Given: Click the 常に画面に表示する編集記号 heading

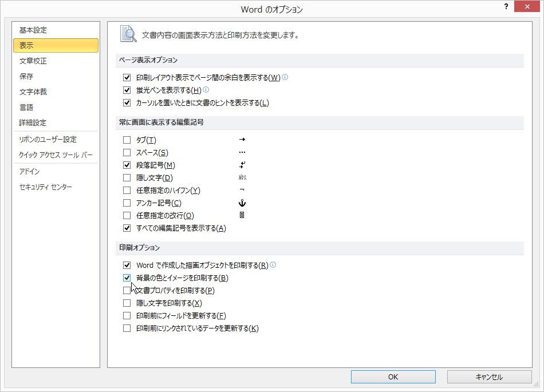Looking at the screenshot, I should pyautogui.click(x=161, y=122).
